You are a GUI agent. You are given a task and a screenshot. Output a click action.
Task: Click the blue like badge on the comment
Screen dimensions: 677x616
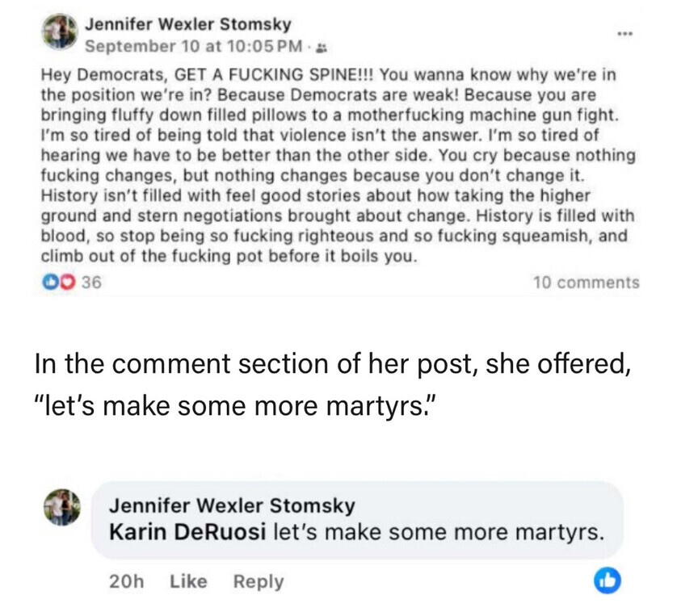click(x=607, y=580)
